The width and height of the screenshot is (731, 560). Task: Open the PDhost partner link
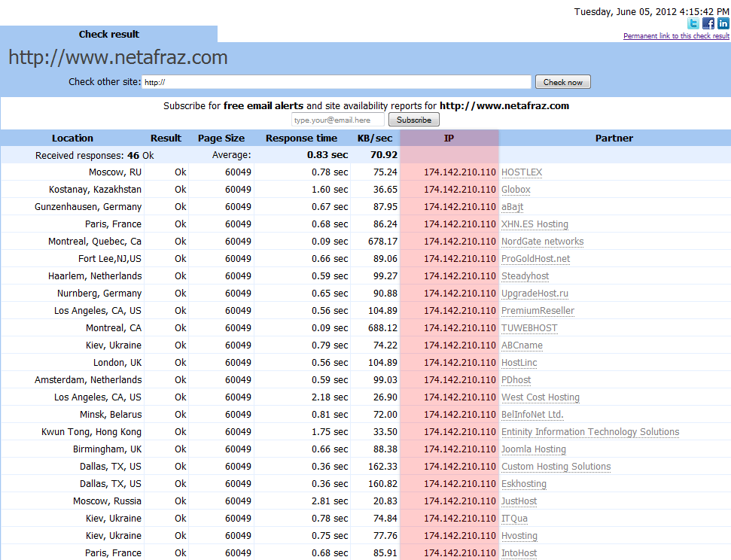(516, 380)
